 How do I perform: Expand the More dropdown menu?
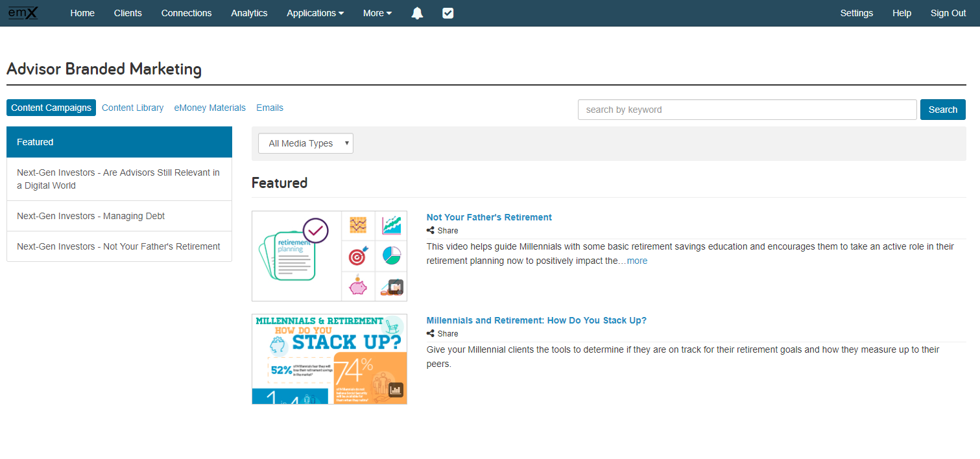pos(377,13)
